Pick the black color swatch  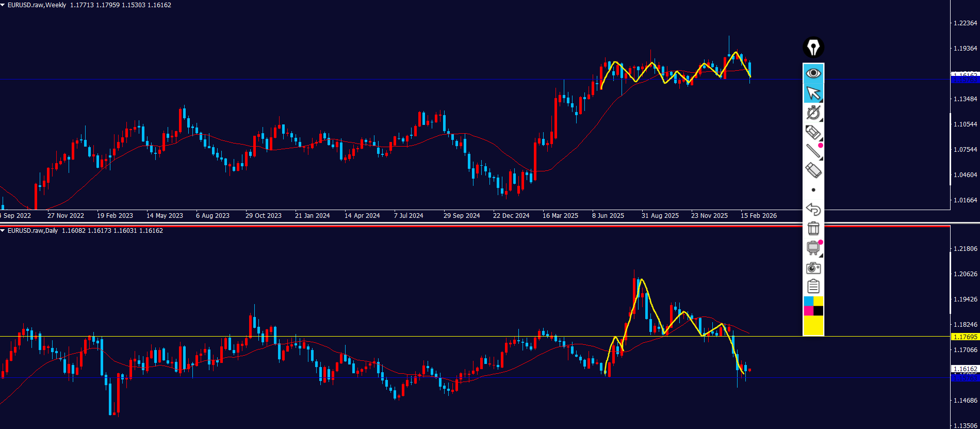[819, 311]
